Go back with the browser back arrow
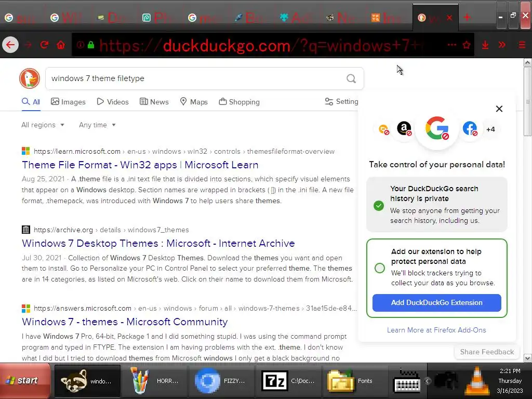Viewport: 532px width, 399px height. 10,45
